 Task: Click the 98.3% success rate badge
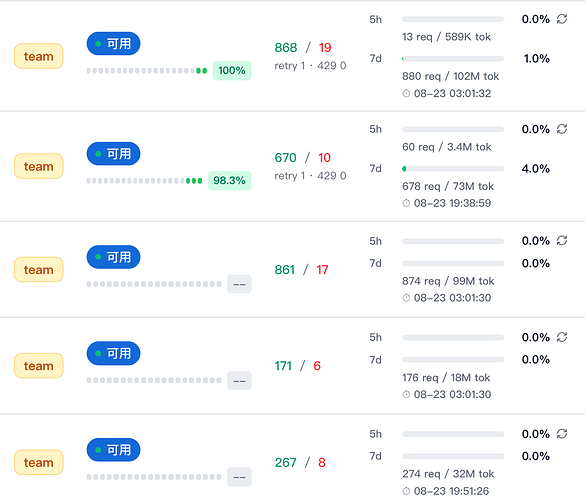[x=229, y=181]
